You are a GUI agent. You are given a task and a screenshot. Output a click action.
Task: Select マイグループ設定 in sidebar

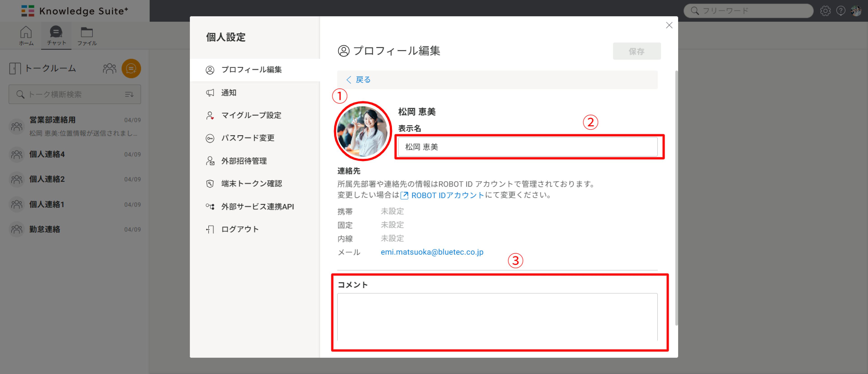tap(251, 115)
